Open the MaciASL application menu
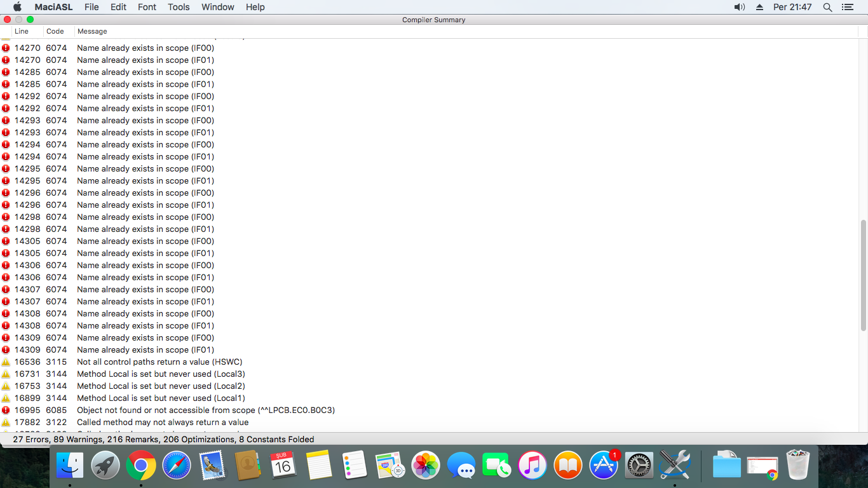868x488 pixels. point(52,7)
